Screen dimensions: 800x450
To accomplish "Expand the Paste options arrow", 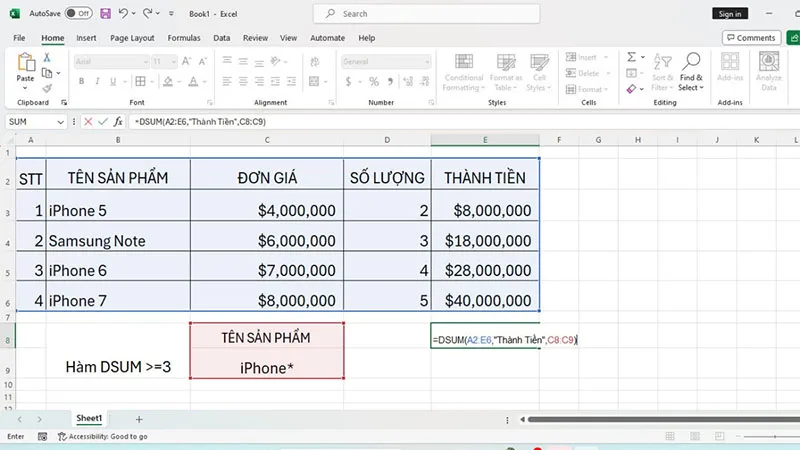I will (25, 88).
